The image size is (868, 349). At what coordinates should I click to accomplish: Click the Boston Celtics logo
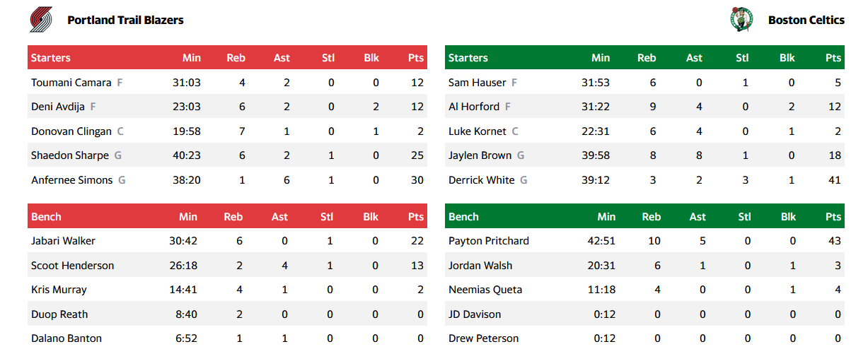coord(741,19)
